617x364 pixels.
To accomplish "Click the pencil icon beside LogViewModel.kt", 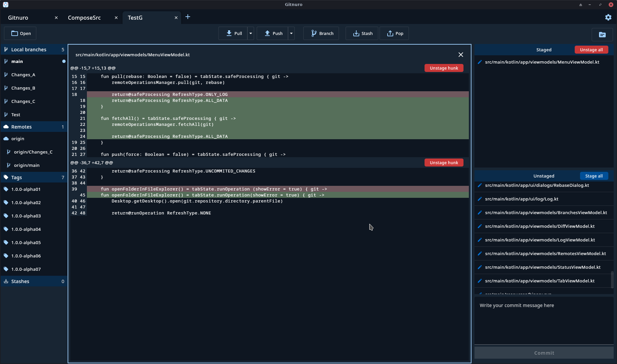I will (x=480, y=240).
